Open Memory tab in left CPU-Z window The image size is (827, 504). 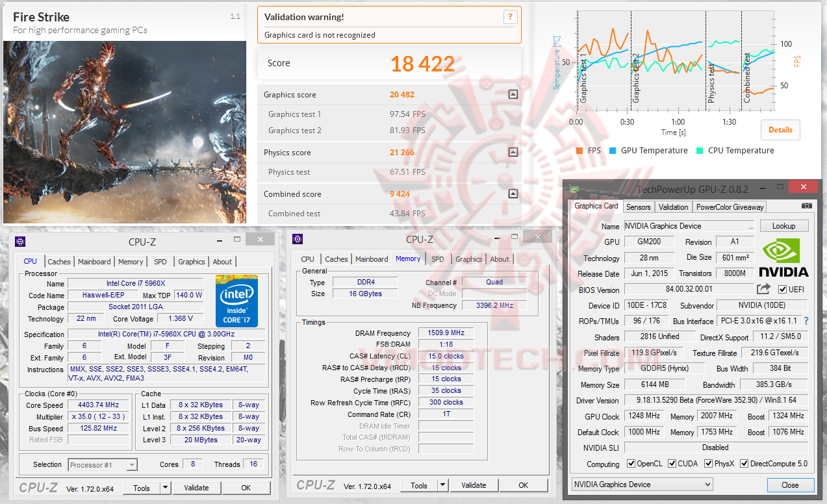pyautogui.click(x=131, y=262)
